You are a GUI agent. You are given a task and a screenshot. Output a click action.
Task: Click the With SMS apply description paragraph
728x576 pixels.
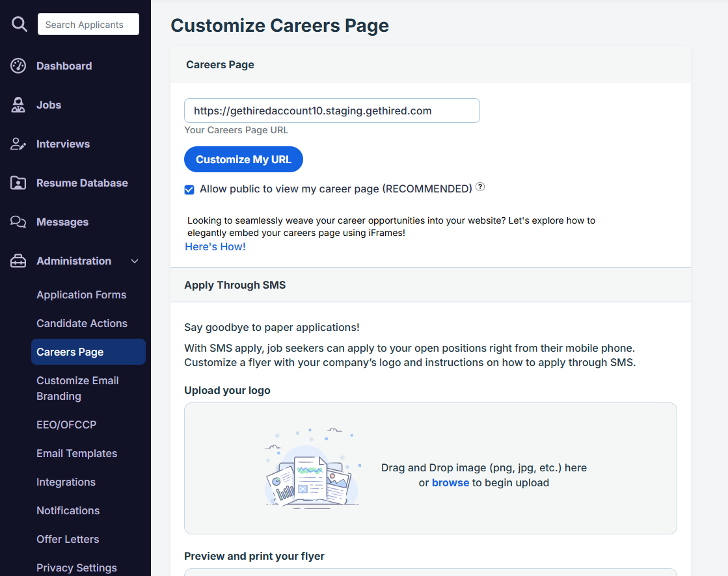pyautogui.click(x=410, y=355)
